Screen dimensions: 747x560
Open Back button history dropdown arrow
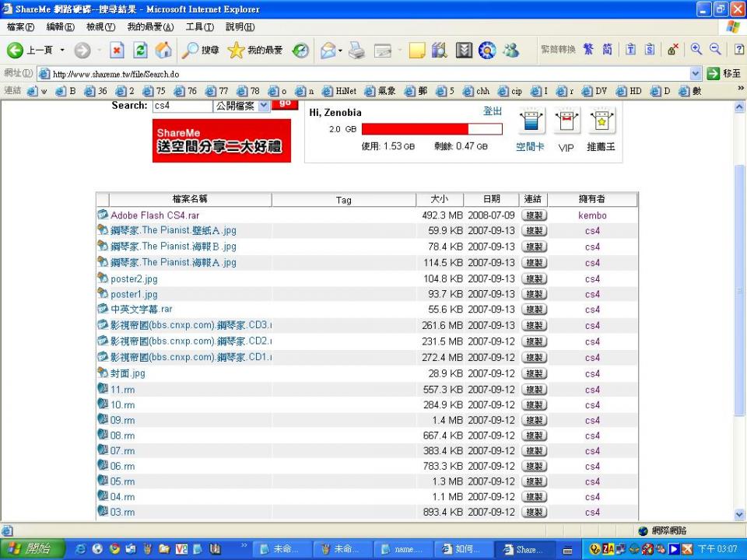coord(62,50)
